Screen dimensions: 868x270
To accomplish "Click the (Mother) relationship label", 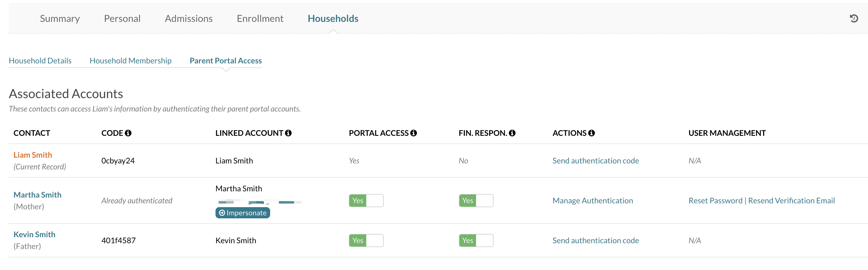I will pos(29,207).
